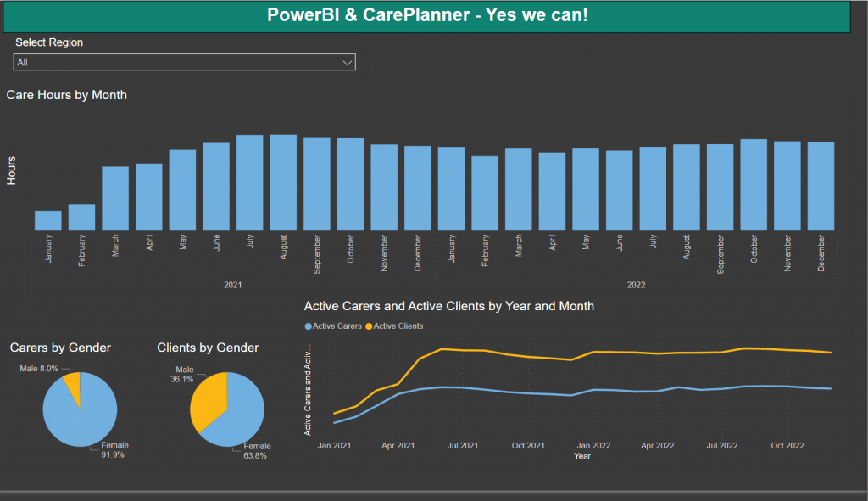Click the Region dropdown chevron arrow
This screenshot has height=501, width=868.
[x=347, y=63]
